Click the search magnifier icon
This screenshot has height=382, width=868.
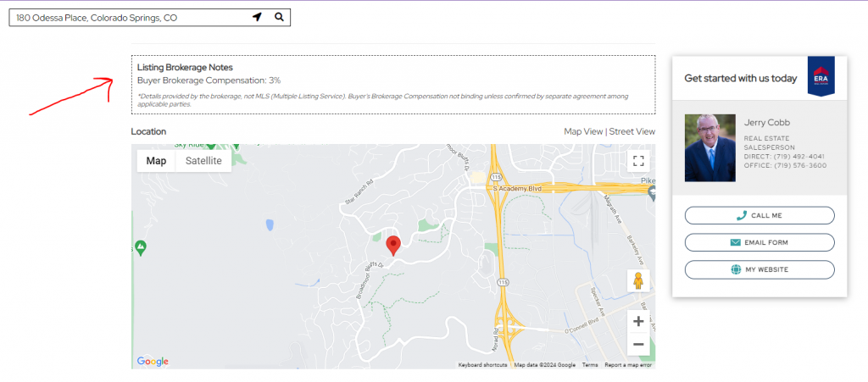point(279,17)
